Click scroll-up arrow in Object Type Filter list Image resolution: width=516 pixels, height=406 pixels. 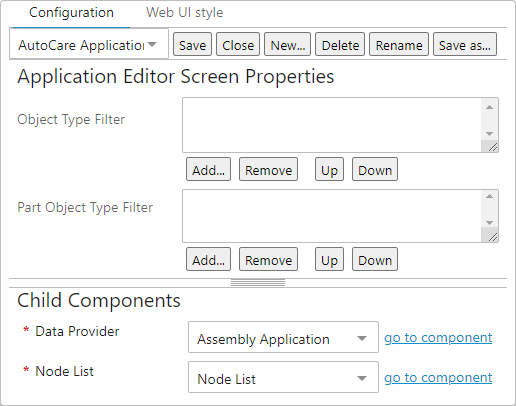coord(489,107)
